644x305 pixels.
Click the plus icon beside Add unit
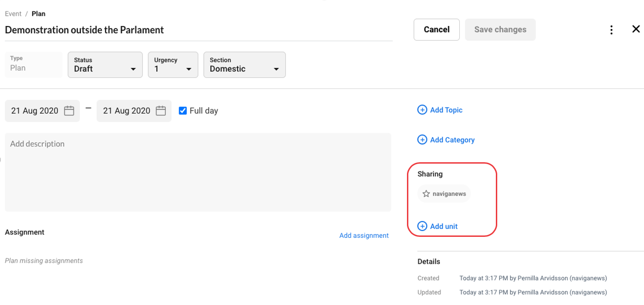point(422,226)
